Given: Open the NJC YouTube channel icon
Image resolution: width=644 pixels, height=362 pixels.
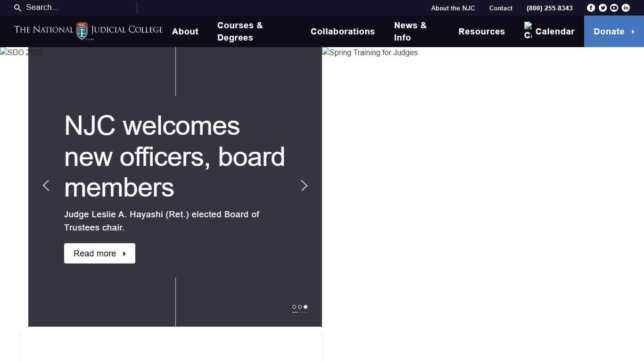Looking at the screenshot, I should [x=614, y=8].
